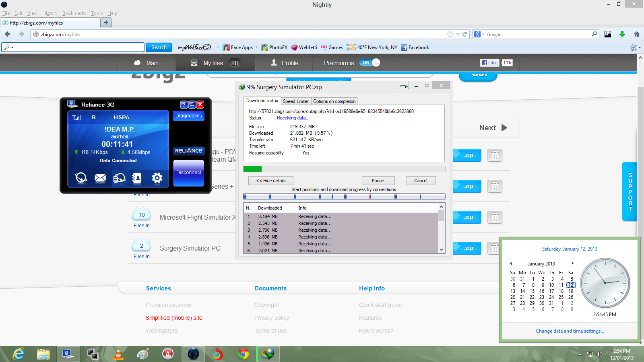Screen dimensions: 644x362
Task: Click the Google search field
Action: (538, 35)
